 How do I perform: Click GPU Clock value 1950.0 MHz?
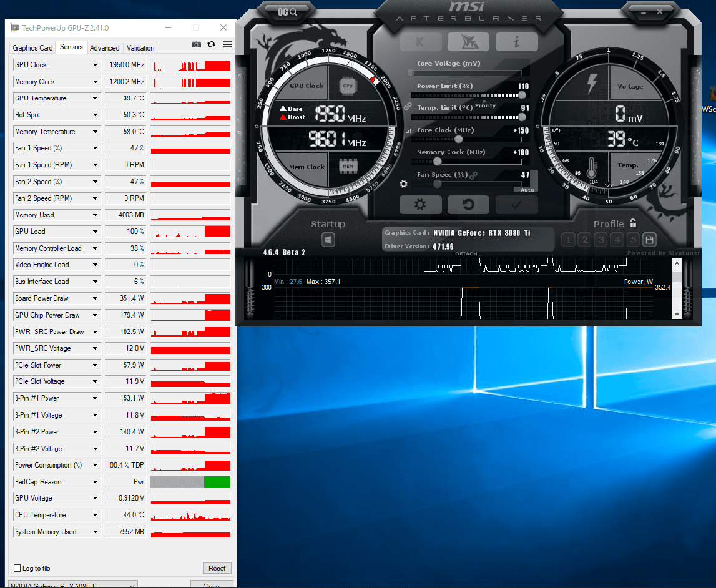(125, 65)
